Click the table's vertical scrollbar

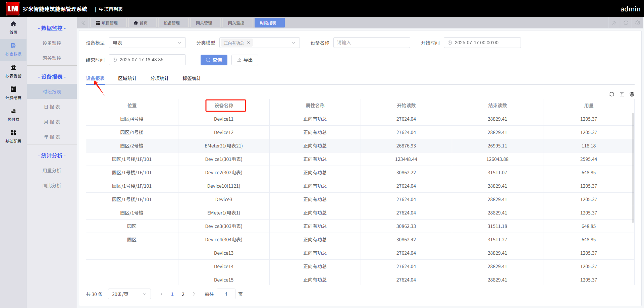coord(633,168)
